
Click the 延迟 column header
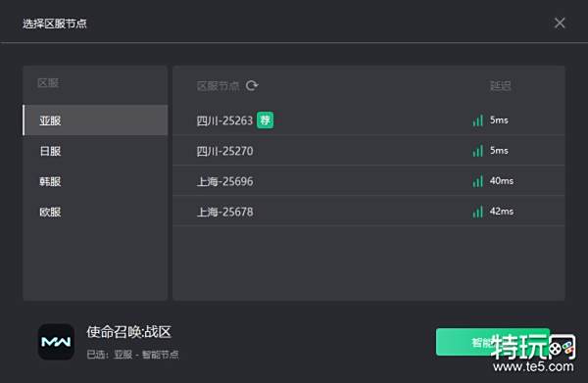(x=501, y=86)
